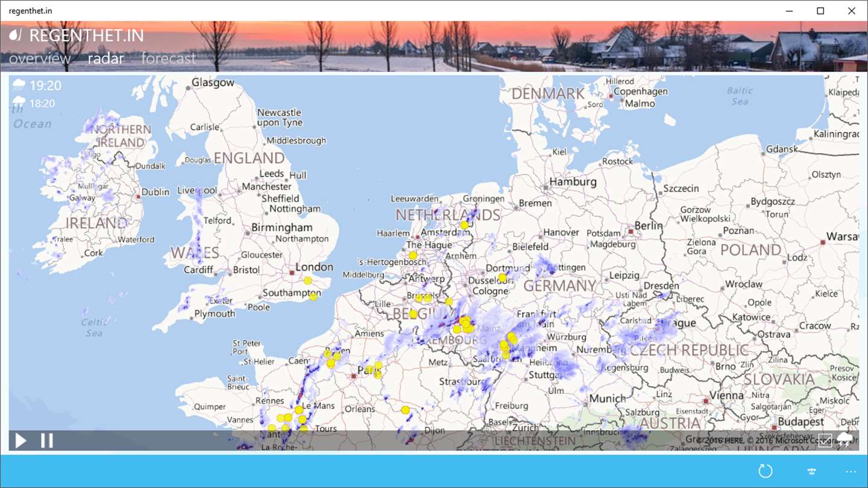Pause the radar animation
868x488 pixels.
coord(46,440)
